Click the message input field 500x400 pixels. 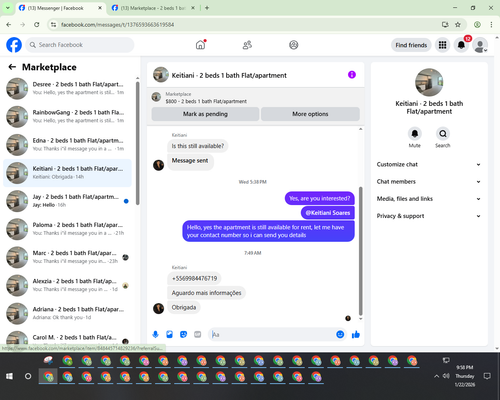(x=273, y=334)
